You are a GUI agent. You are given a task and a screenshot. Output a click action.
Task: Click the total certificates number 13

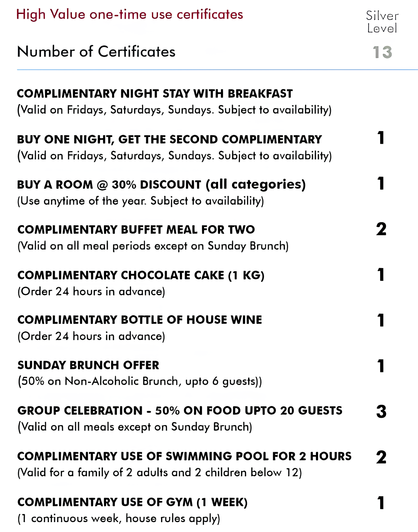pos(382,52)
